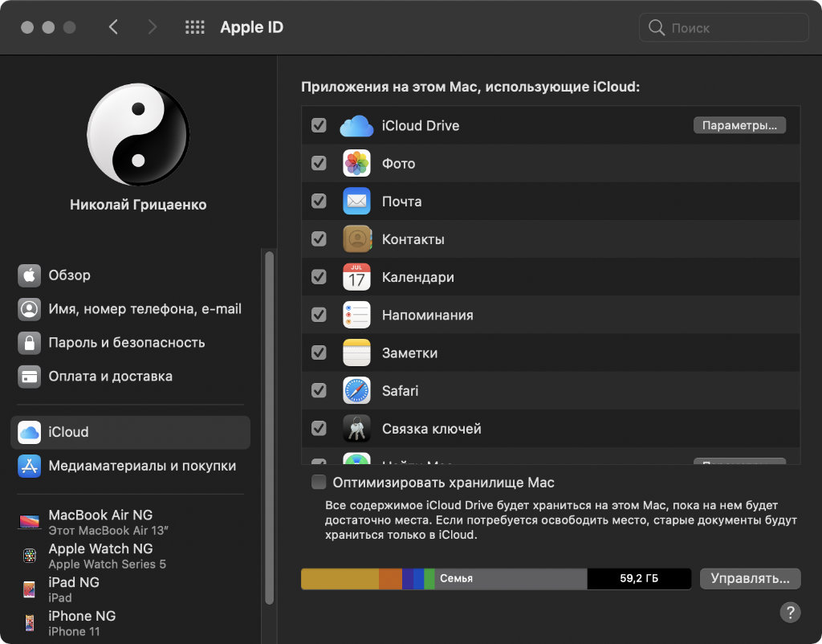The height and width of the screenshot is (644, 822).
Task: Click the yin-yang profile picture
Action: pyautogui.click(x=137, y=135)
